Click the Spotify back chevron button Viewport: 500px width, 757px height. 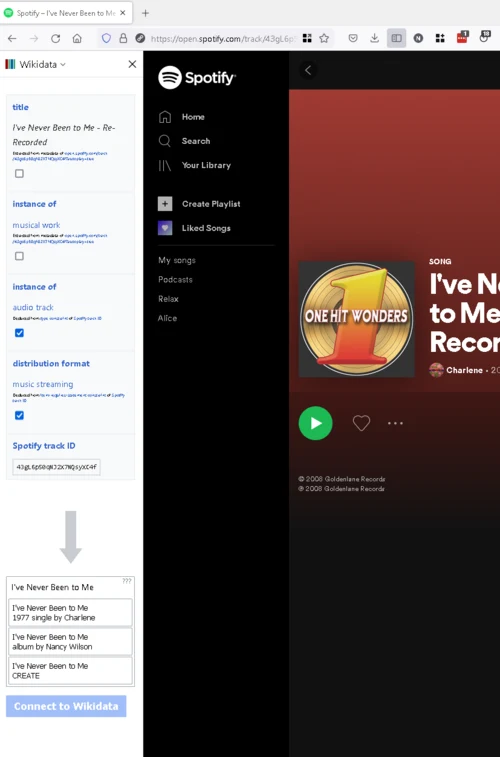point(308,70)
